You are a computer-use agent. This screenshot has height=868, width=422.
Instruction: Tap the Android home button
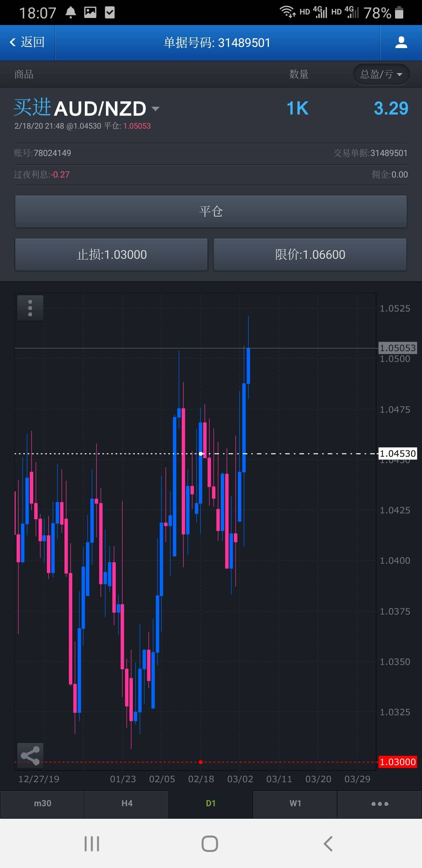pyautogui.click(x=210, y=843)
